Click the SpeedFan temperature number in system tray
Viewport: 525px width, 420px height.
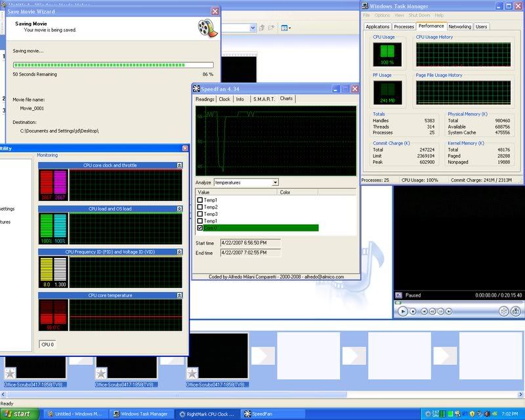[x=465, y=414]
